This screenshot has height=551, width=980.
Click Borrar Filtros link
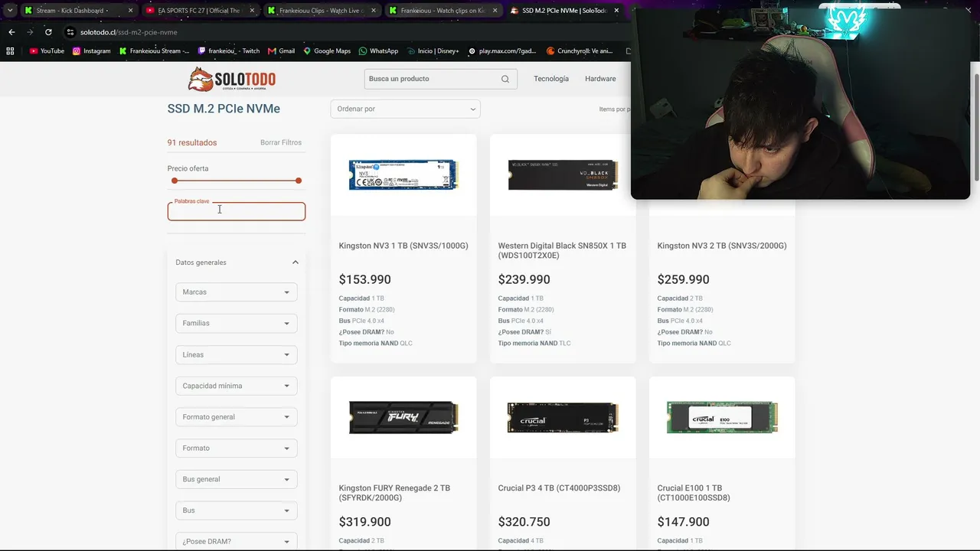tap(281, 142)
